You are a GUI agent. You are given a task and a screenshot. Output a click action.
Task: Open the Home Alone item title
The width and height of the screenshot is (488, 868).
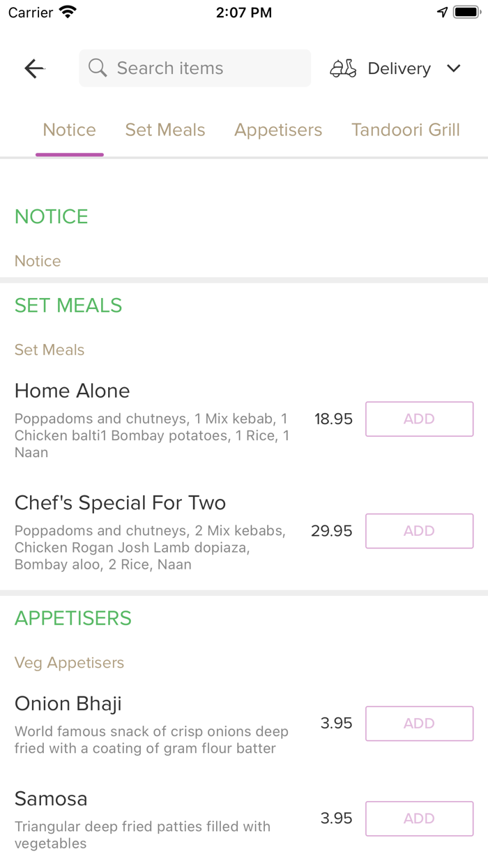[x=73, y=391]
